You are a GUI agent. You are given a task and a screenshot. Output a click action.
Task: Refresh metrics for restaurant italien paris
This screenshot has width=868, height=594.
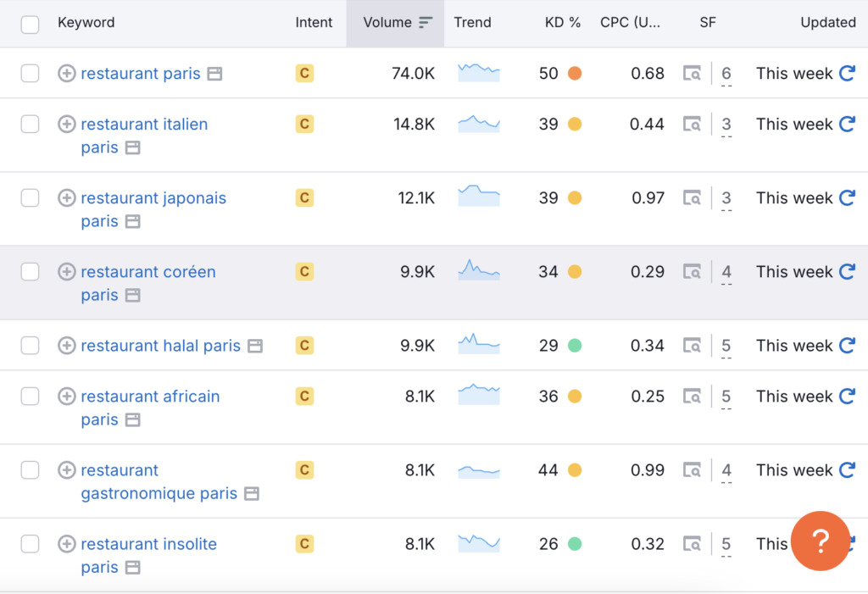click(848, 124)
